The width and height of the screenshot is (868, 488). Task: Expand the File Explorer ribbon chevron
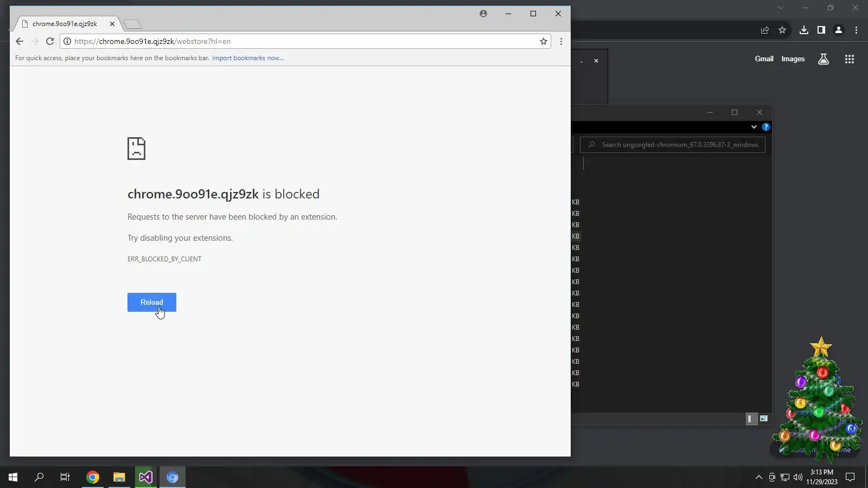(x=754, y=127)
